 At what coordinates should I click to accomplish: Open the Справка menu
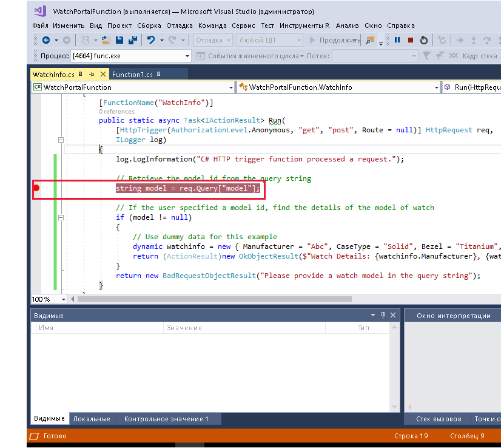pos(401,25)
